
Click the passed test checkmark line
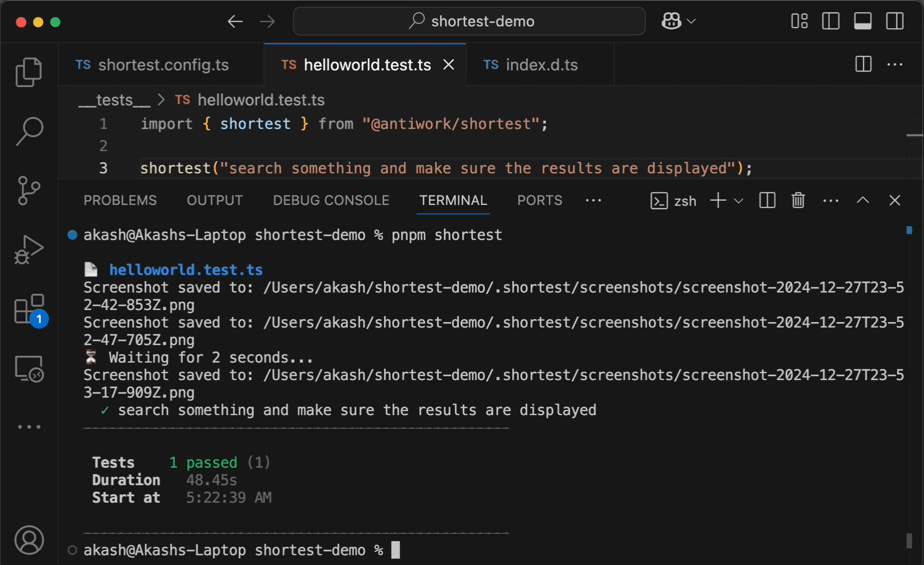pyautogui.click(x=348, y=410)
